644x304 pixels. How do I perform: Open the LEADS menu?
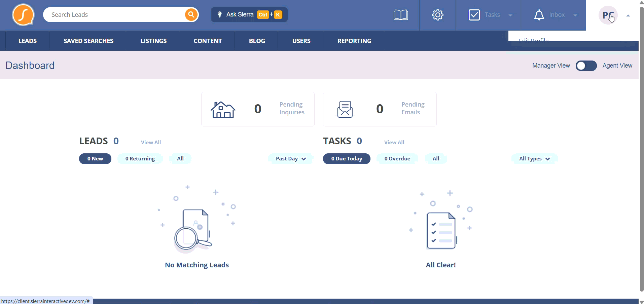28,41
